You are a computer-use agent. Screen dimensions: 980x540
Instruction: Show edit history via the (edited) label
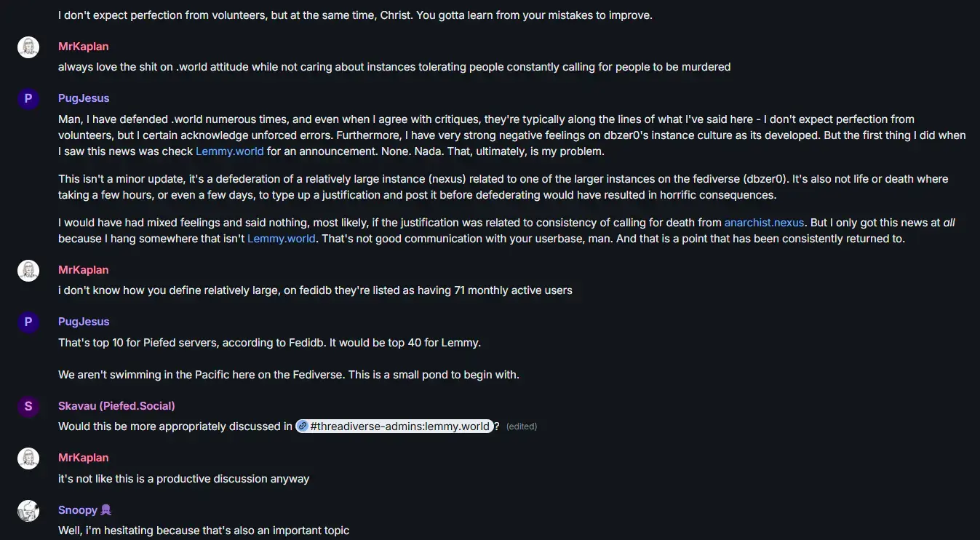click(x=522, y=426)
